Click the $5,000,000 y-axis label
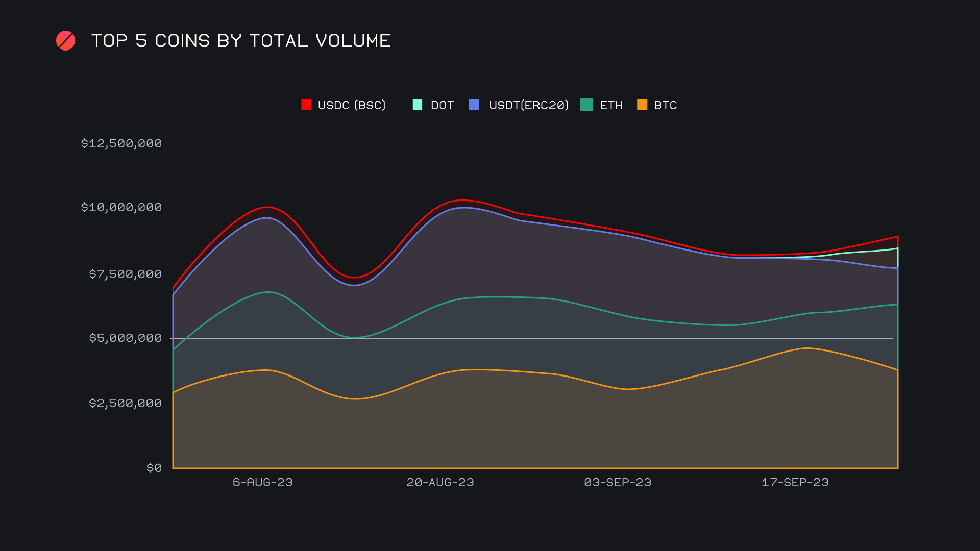 (125, 338)
